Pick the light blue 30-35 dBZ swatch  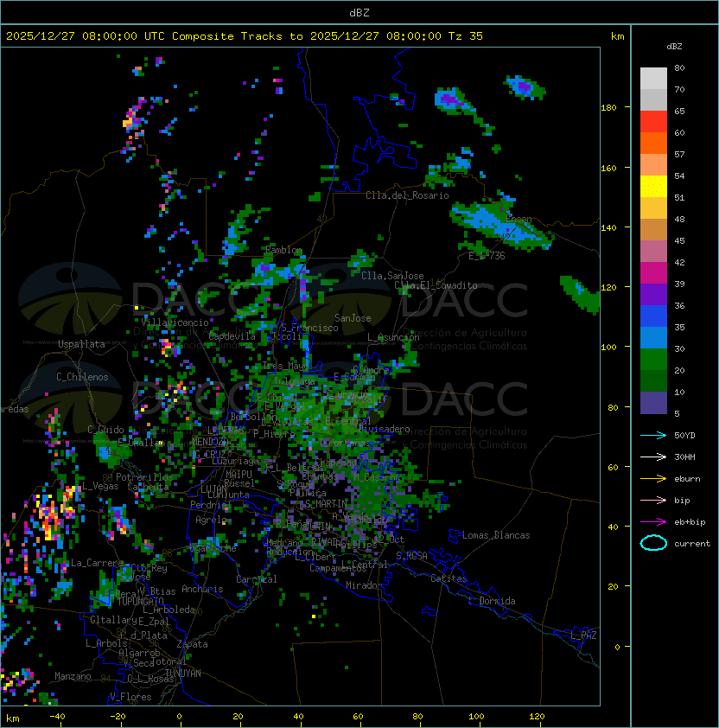click(x=653, y=337)
